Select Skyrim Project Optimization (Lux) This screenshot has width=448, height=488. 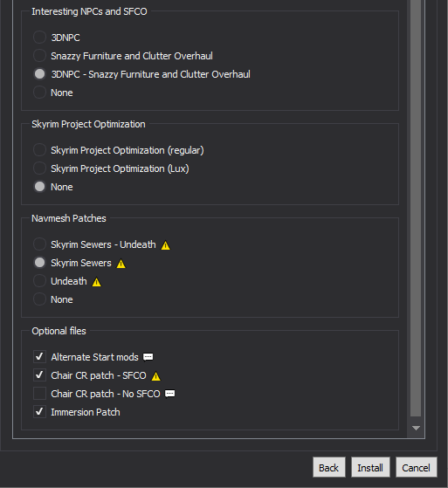(x=39, y=168)
